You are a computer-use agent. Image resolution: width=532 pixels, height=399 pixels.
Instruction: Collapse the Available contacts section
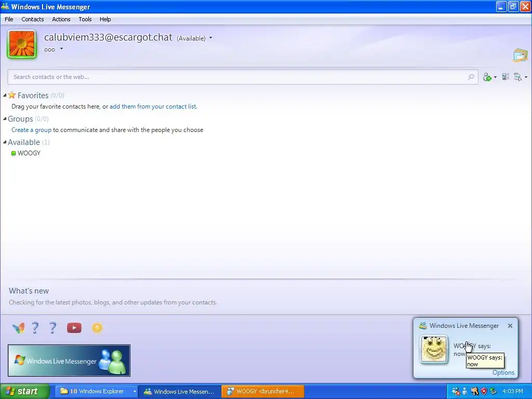click(x=5, y=142)
